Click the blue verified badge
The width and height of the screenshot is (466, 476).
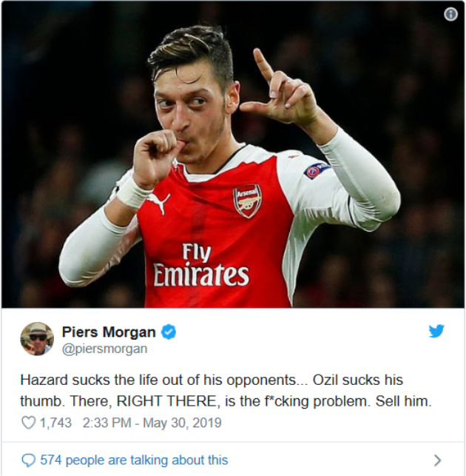click(169, 332)
